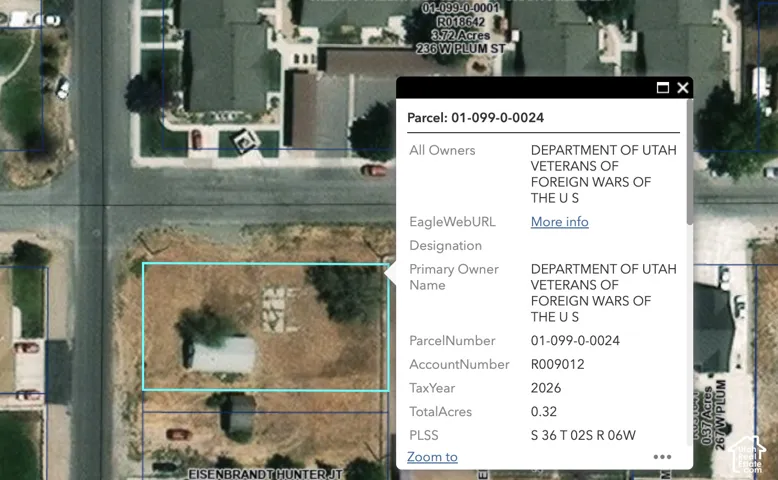
Task: Open the three-dot actions menu in the popup
Action: pyautogui.click(x=662, y=457)
